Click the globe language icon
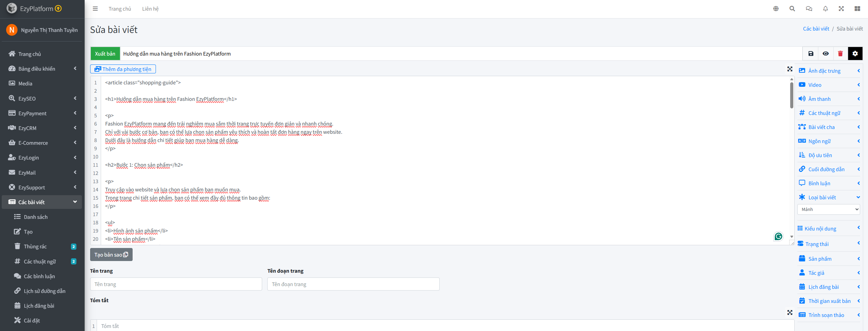This screenshot has width=868, height=331. point(776,9)
